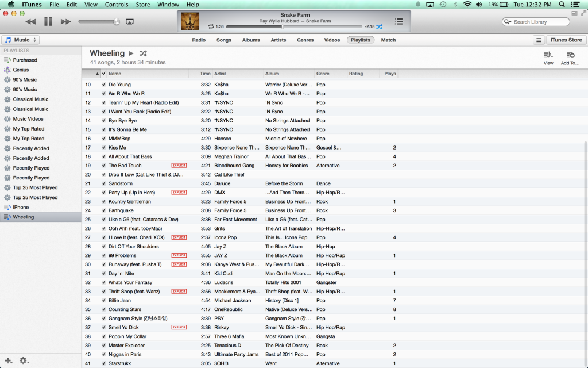Image resolution: width=588 pixels, height=368 pixels.
Task: Sort songs by the Name column header
Action: 148,74
